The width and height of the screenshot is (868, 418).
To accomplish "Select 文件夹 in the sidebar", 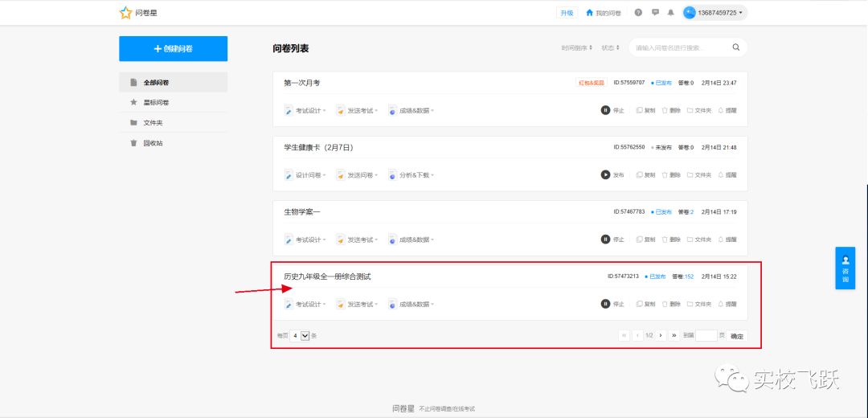I will coord(174,123).
